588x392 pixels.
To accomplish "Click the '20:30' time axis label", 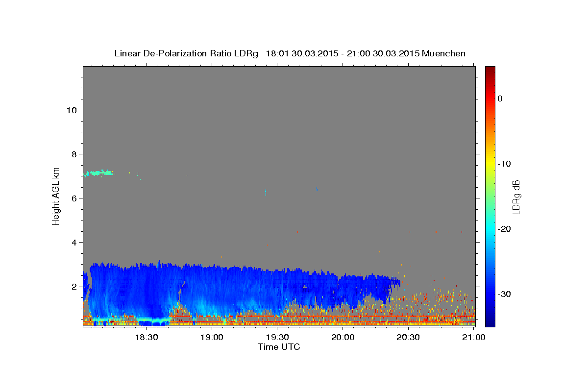I will [x=409, y=338].
